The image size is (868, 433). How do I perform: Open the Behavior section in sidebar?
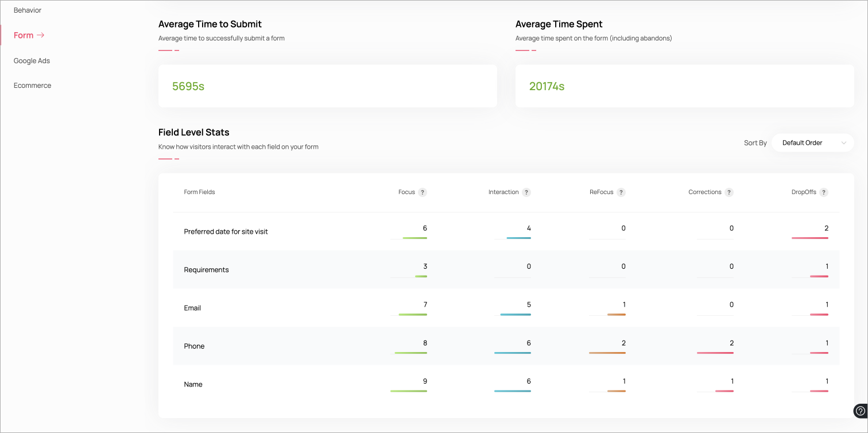pyautogui.click(x=28, y=10)
